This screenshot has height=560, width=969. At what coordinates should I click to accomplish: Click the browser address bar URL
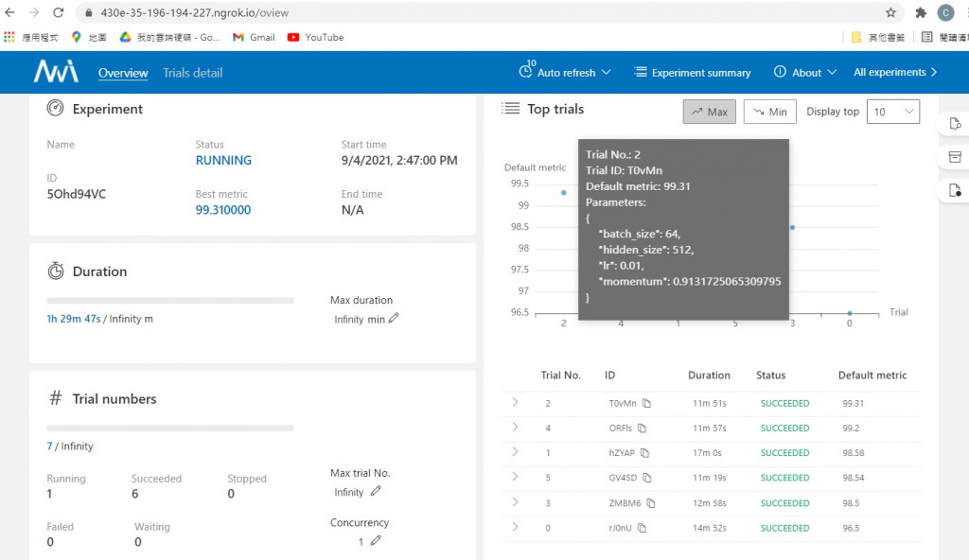194,12
